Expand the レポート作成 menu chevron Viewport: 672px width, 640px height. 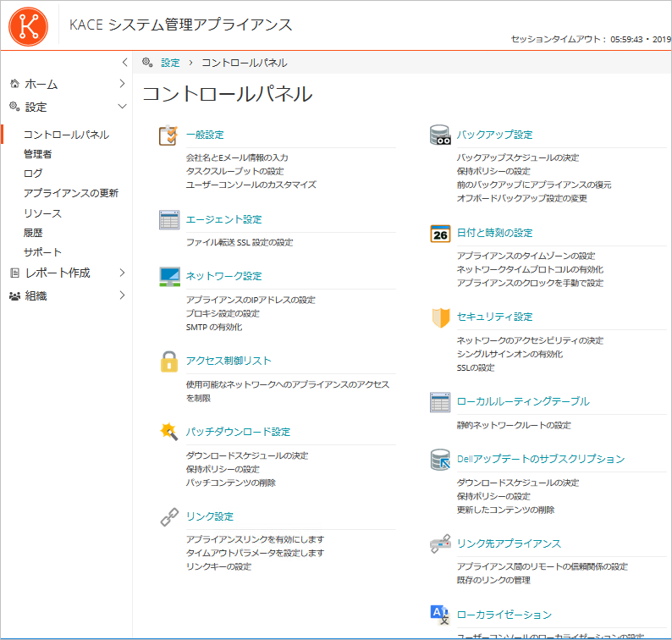pos(123,273)
